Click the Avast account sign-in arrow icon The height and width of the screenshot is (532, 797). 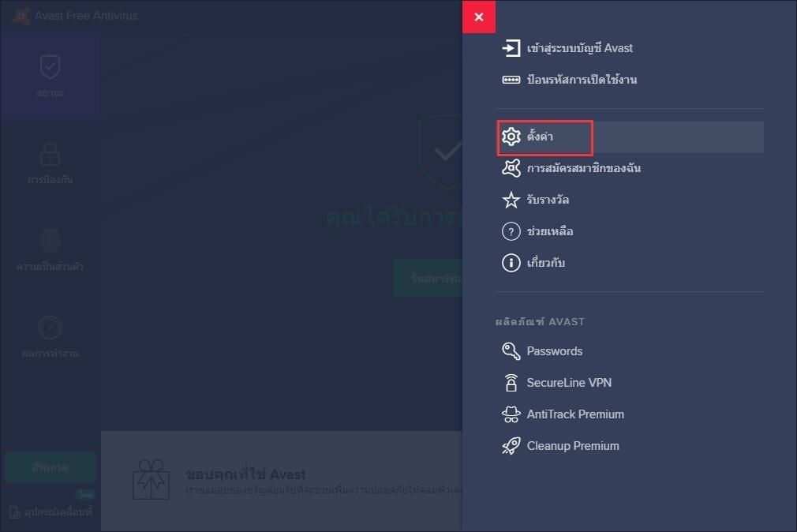511,48
